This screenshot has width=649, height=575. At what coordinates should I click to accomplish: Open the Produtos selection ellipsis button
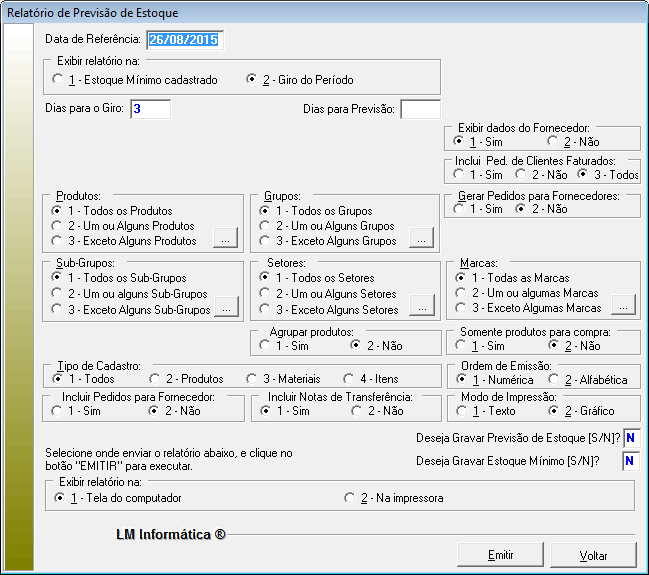click(226, 241)
